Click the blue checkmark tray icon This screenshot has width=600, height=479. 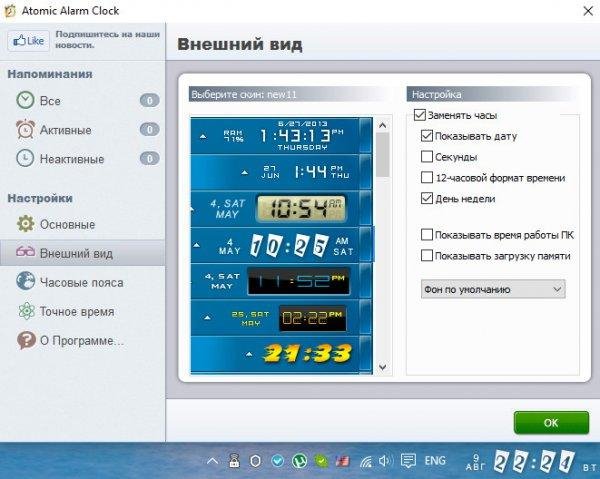point(277,461)
